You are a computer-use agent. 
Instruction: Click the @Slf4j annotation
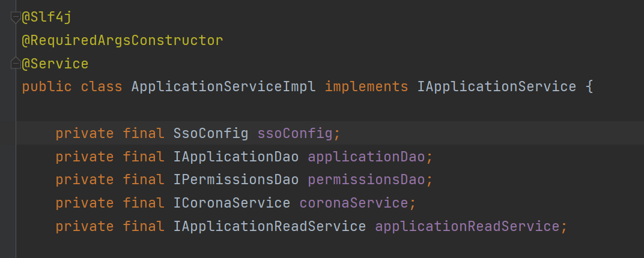pyautogui.click(x=47, y=18)
